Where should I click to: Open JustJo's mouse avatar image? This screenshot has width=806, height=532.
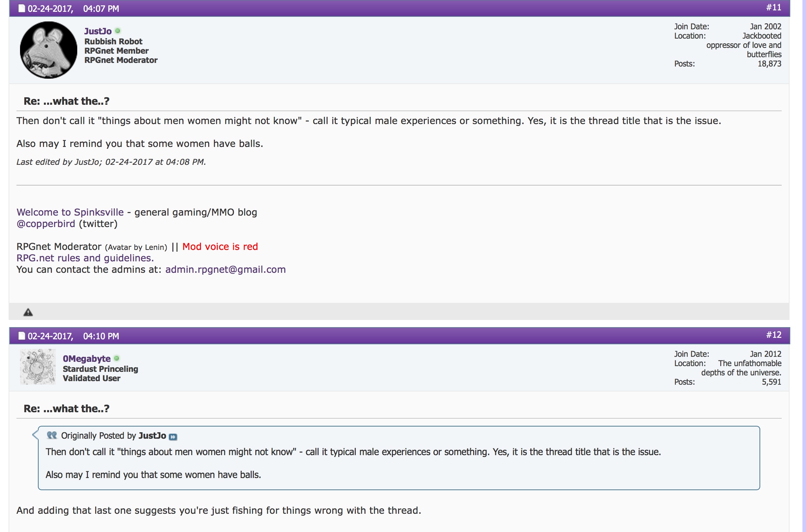[x=49, y=50]
